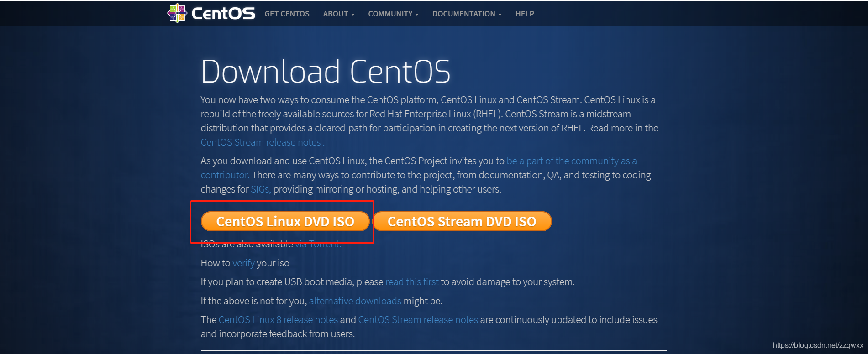Expand the DOCUMENTATION dropdown menu
Screen dimensions: 868x354
tap(467, 14)
